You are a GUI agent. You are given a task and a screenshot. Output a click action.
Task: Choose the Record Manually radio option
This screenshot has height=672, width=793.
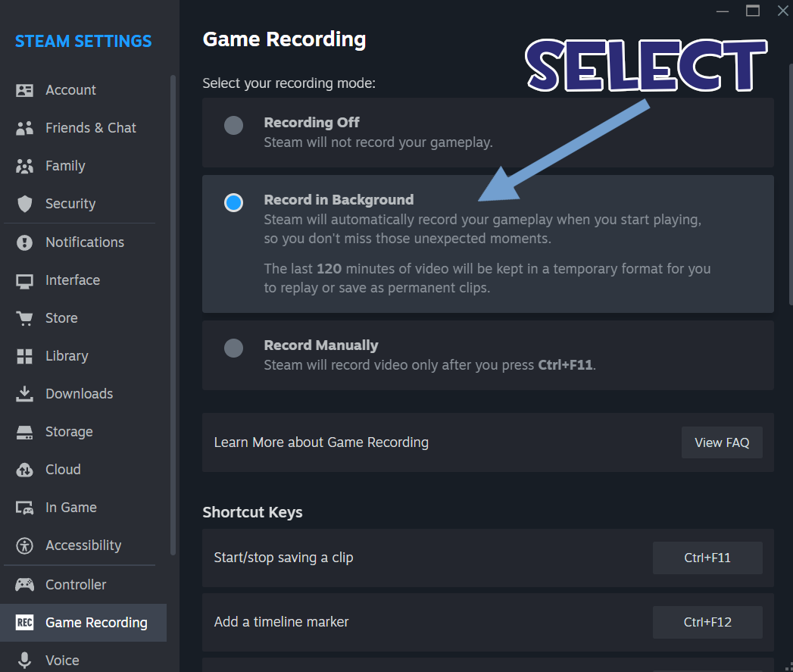click(233, 349)
